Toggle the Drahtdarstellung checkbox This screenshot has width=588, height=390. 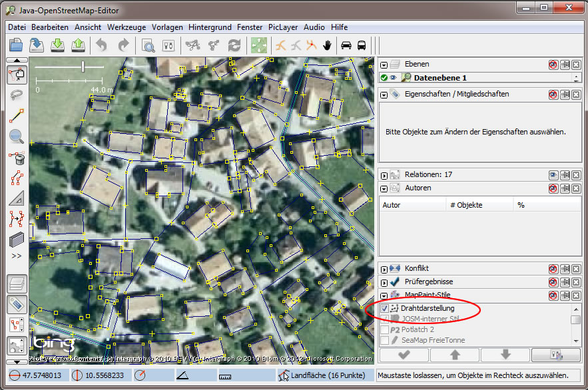(x=385, y=309)
